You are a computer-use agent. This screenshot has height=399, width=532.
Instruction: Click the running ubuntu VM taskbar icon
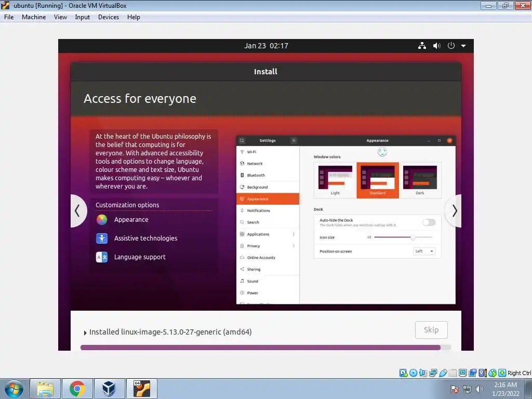(141, 389)
